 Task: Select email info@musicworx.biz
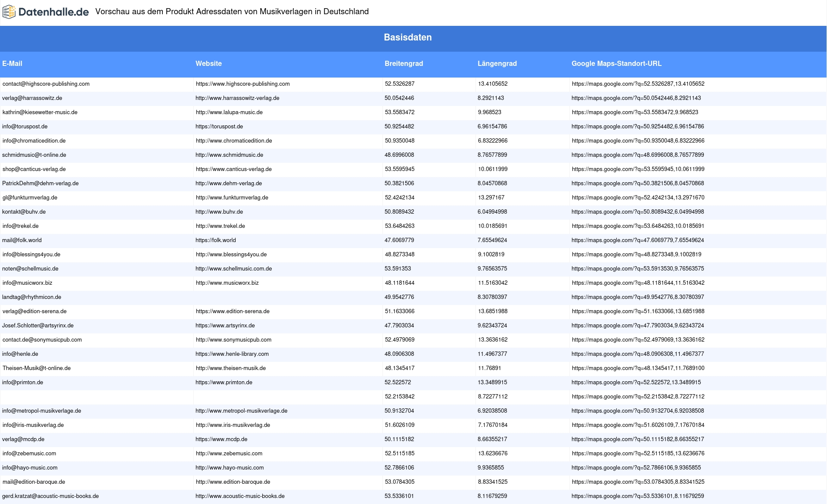click(27, 283)
